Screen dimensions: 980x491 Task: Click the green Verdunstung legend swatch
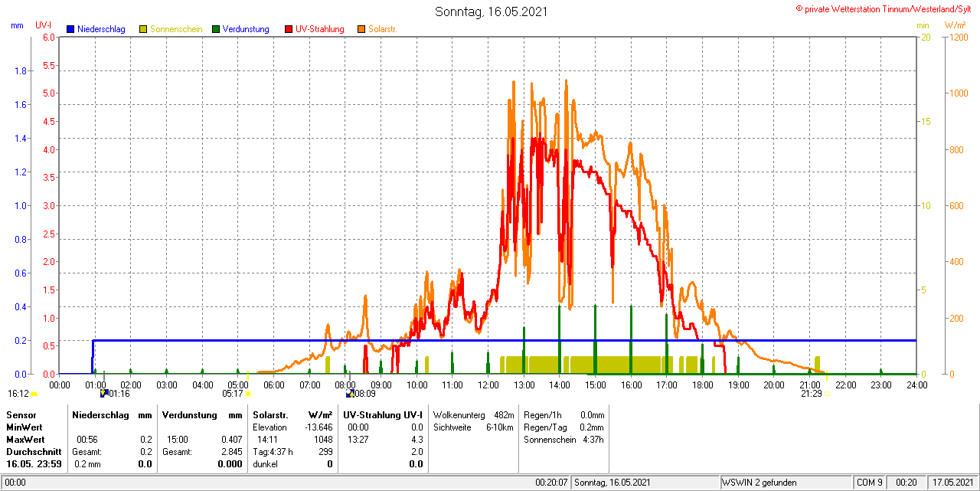217,29
